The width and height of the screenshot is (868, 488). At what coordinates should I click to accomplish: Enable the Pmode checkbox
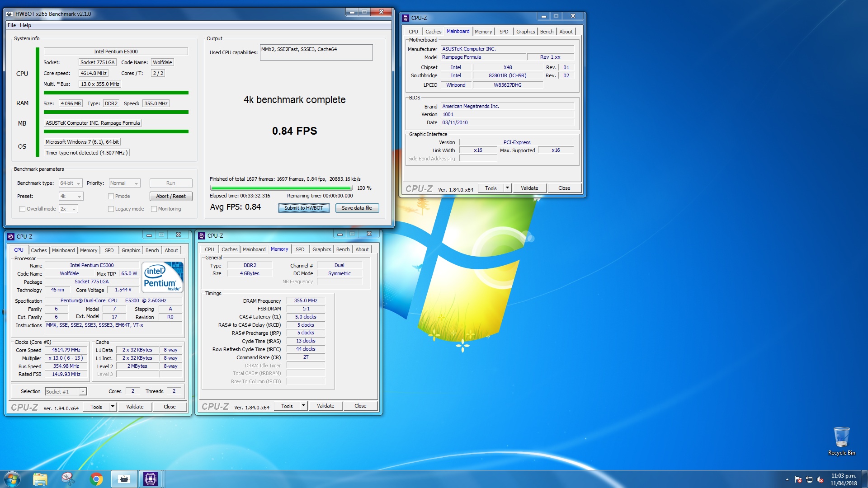click(x=111, y=196)
